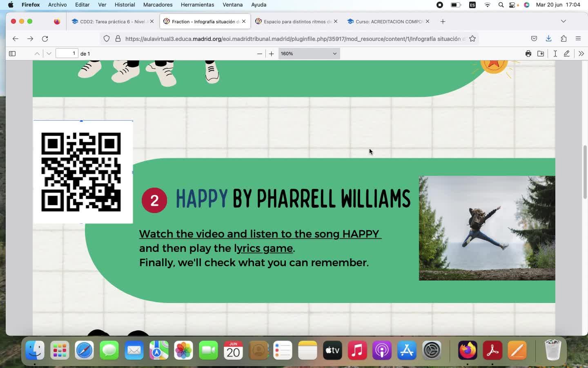
Task: Open Launchpad from the Dock
Action: pyautogui.click(x=60, y=350)
